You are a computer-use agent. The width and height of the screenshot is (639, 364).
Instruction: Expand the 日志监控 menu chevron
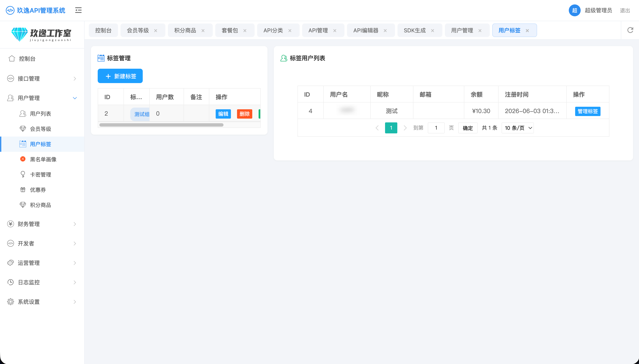(75, 282)
